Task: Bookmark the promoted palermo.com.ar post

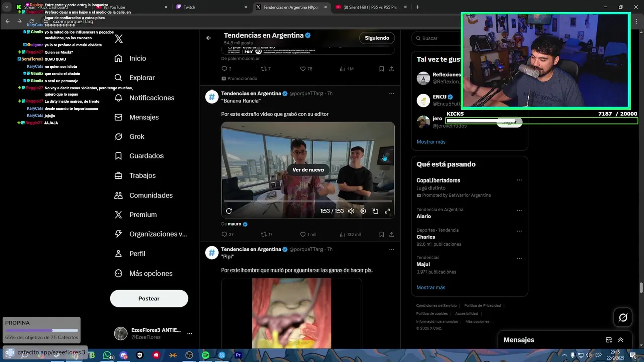Action: [x=382, y=69]
